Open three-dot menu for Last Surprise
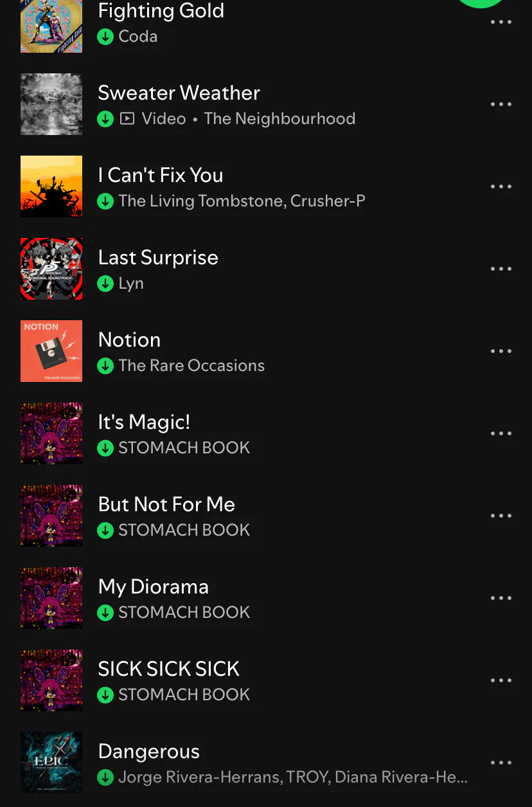532x807 pixels. pyautogui.click(x=501, y=269)
